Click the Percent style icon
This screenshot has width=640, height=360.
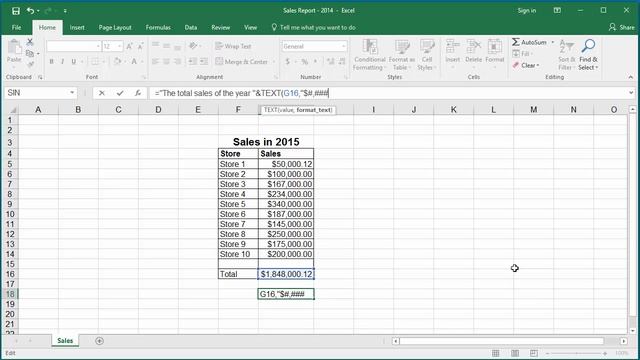(x=304, y=62)
